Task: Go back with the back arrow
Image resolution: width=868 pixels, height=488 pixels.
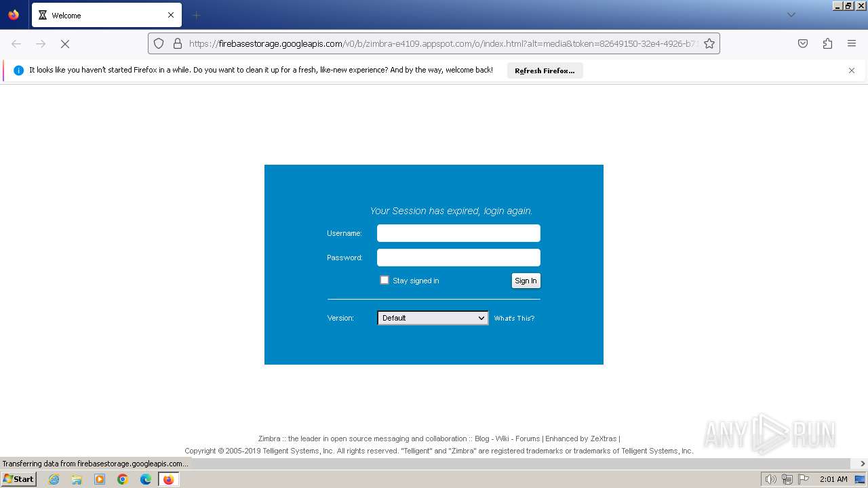Action: [16, 43]
